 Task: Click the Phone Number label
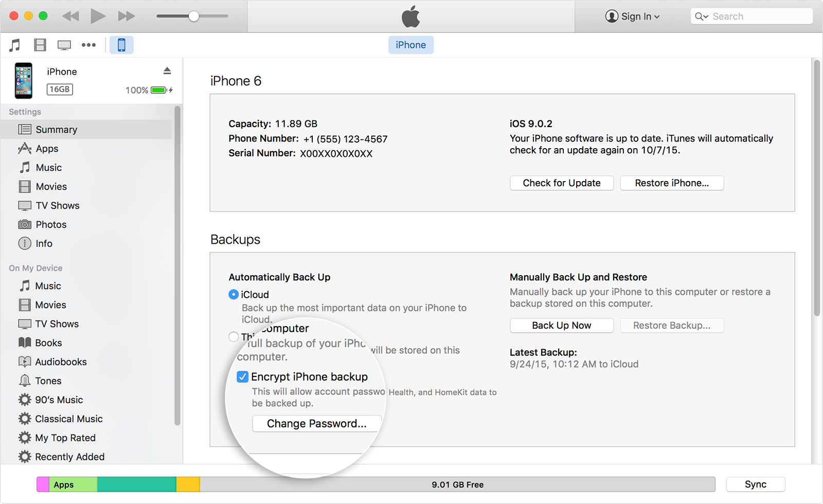[x=264, y=139]
